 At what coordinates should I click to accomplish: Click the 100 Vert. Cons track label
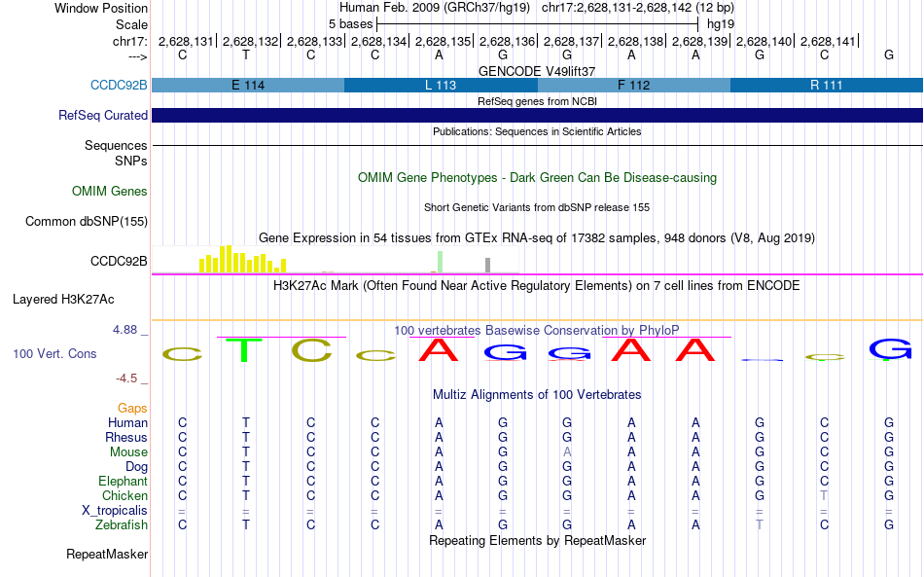54,353
